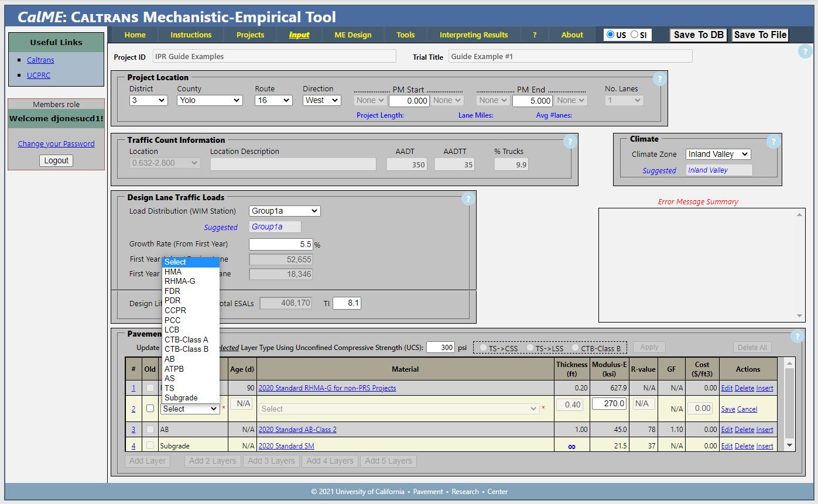Click the TI value input field
The width and height of the screenshot is (818, 504).
347,303
